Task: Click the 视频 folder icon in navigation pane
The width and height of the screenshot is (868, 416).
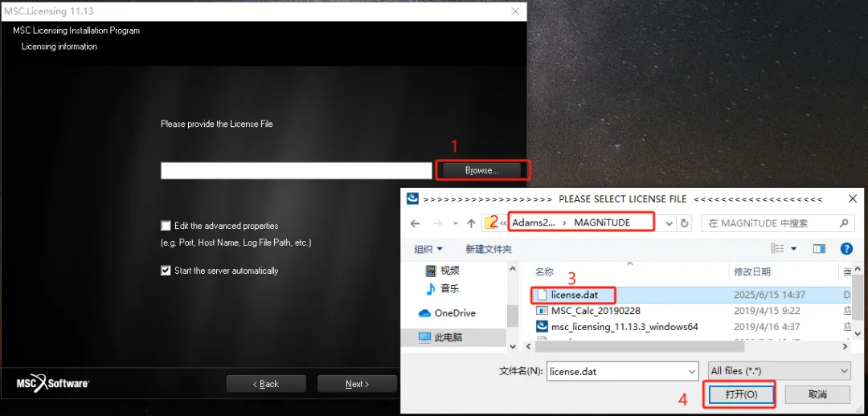Action: point(430,271)
